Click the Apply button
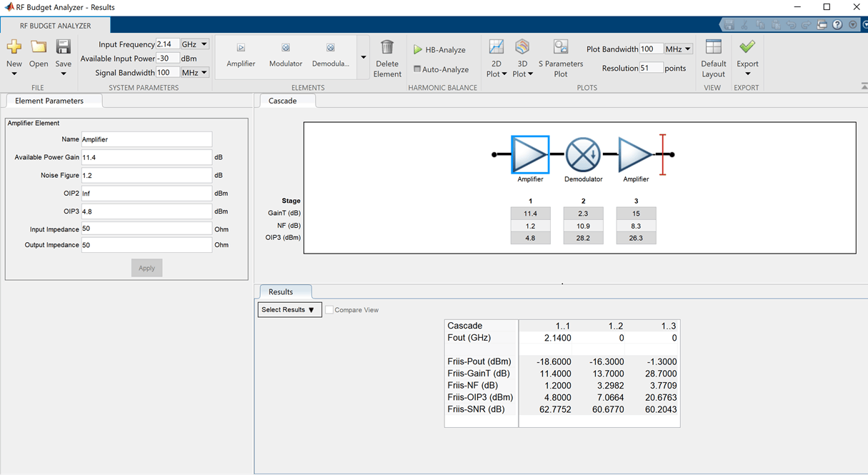868x475 pixels. [x=146, y=268]
